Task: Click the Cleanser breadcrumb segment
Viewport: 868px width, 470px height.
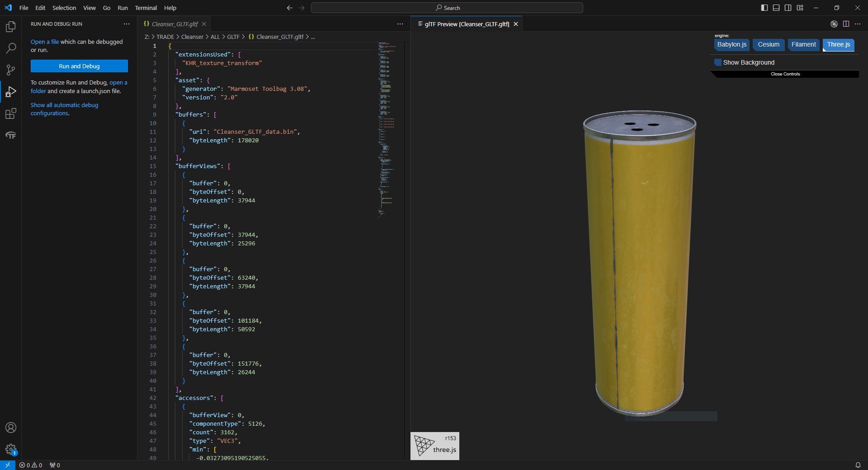Action: coord(192,37)
